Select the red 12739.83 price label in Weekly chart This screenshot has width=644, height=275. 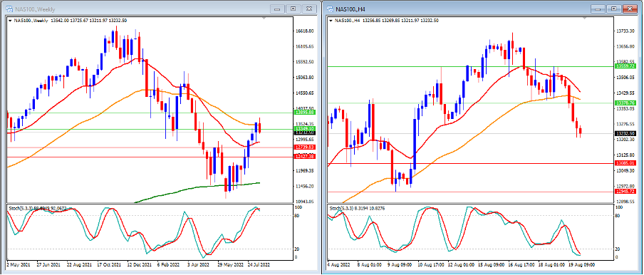tap(304, 147)
